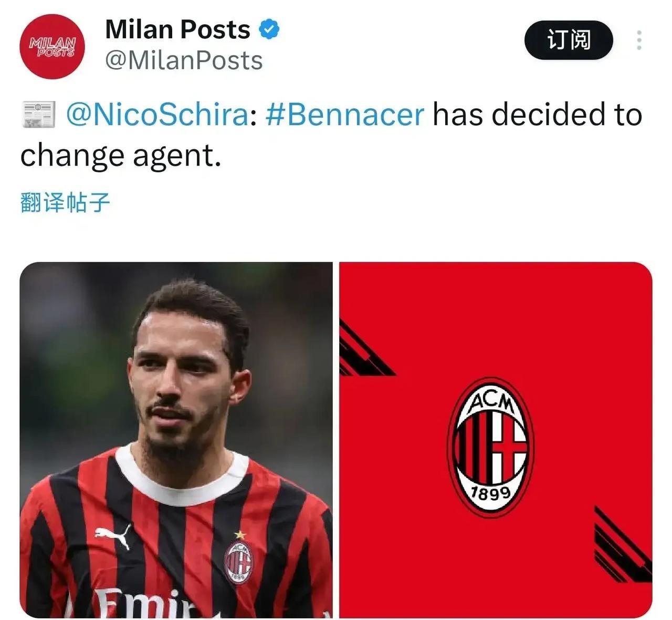Click the Puma logo on the jersey
Image resolution: width=672 pixels, height=620 pixels.
113,536
